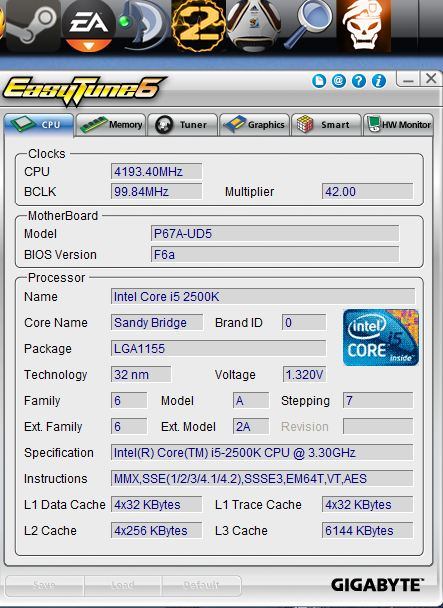Click the Ext. Family value field
This screenshot has height=608, width=443.
(x=129, y=427)
